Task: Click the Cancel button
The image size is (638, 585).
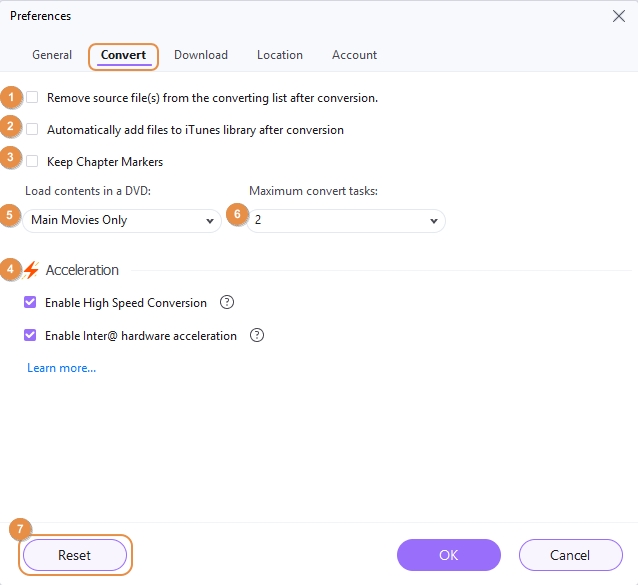Action: pos(570,555)
